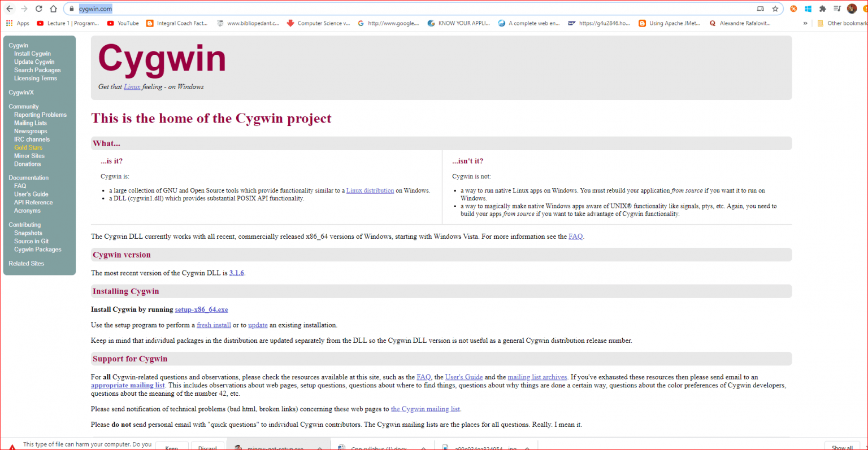Screen dimensions: 868x450
Task: Open the Other bookmarks folder
Action: click(842, 23)
